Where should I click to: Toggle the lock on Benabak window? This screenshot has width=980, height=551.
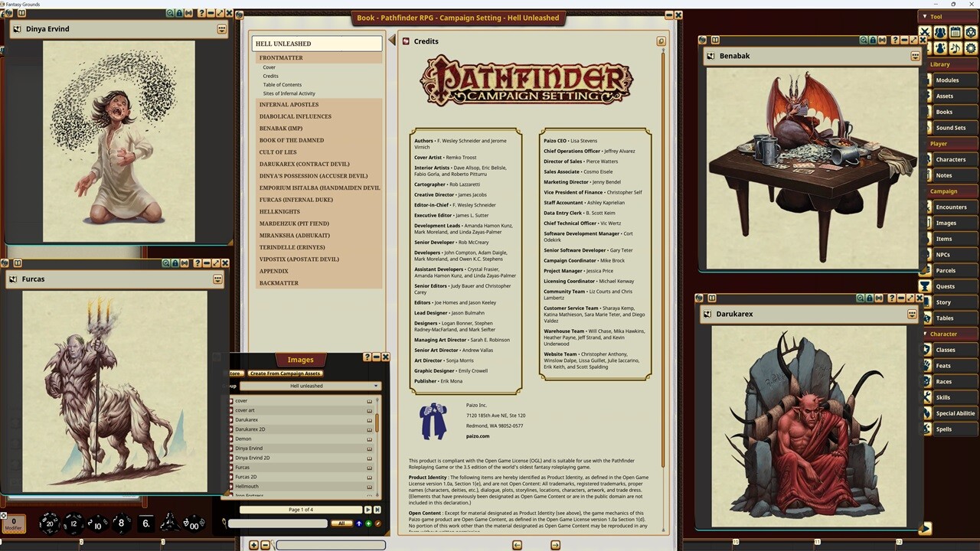(x=874, y=40)
